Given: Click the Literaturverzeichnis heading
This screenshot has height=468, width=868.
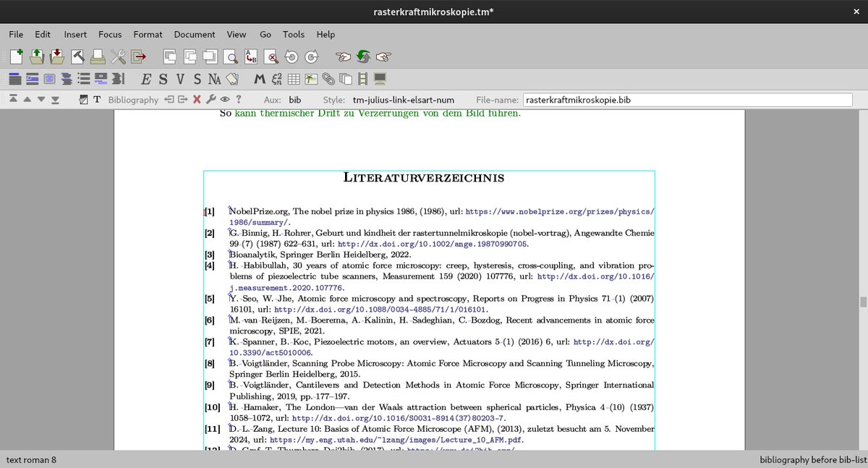Looking at the screenshot, I should tap(424, 178).
